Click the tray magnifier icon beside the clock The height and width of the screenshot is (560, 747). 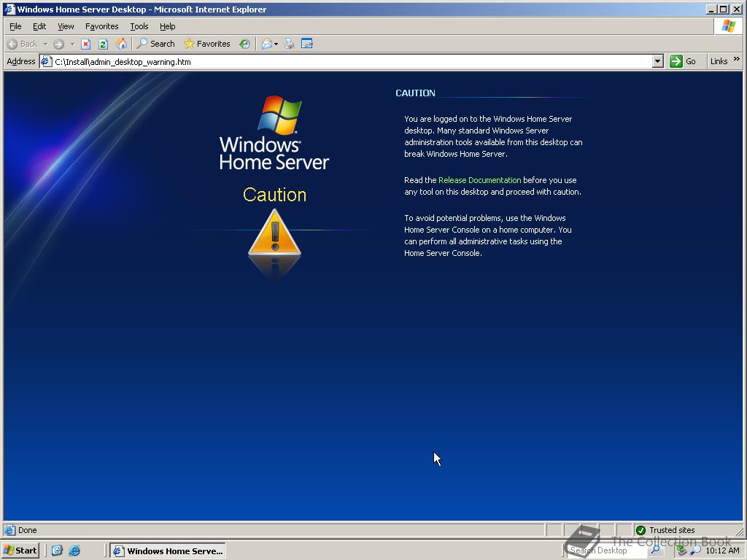(x=695, y=551)
